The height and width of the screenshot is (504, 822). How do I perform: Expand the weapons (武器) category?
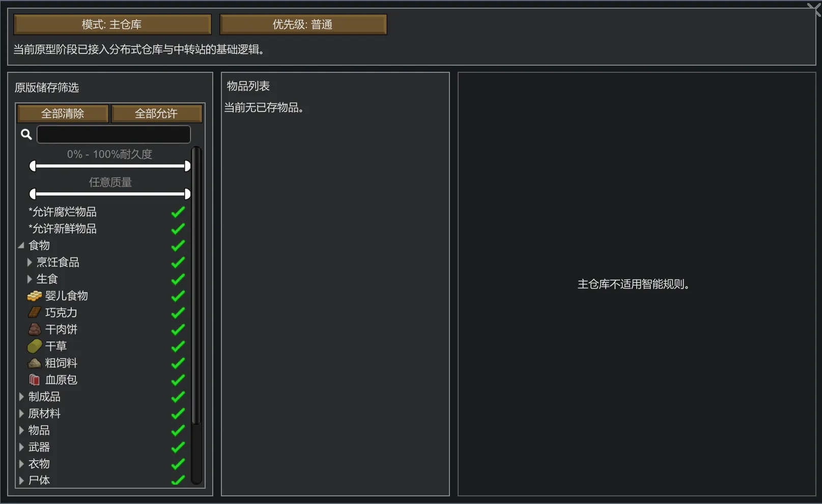point(21,447)
